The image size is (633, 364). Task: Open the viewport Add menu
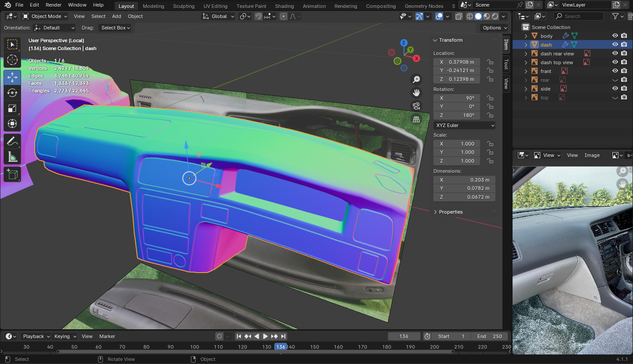[x=116, y=16]
